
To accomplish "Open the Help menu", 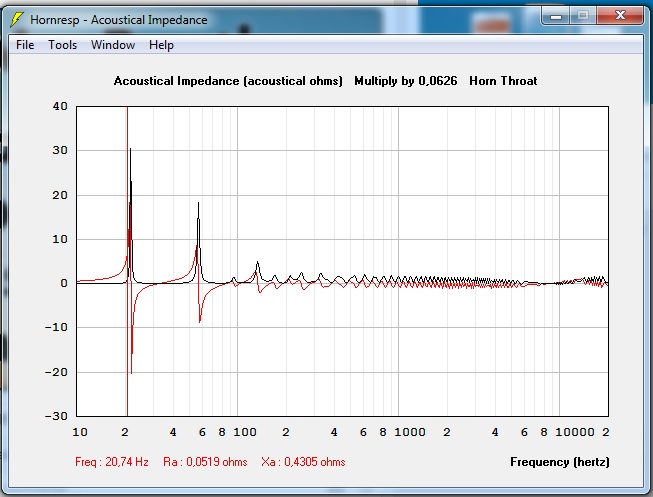I will [x=161, y=45].
